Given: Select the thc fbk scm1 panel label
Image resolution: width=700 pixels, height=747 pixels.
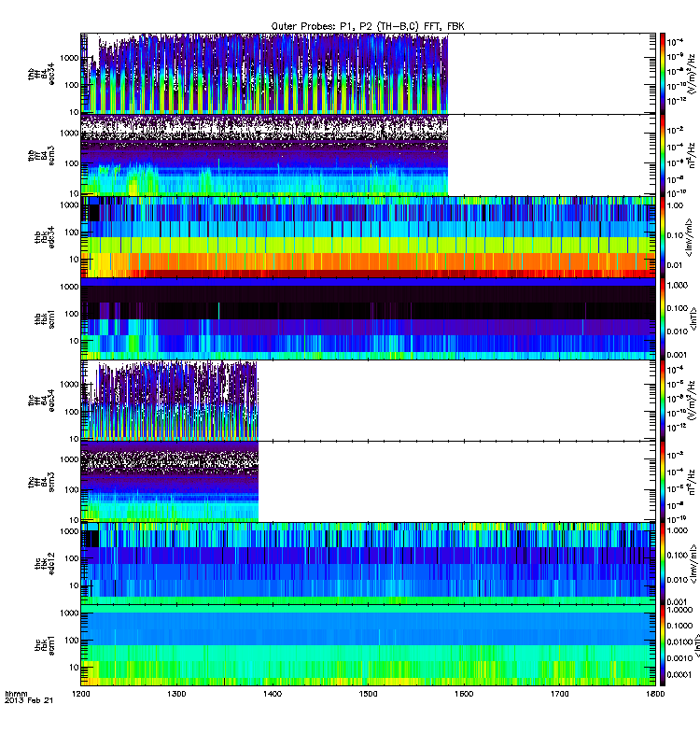Looking at the screenshot, I should pos(45,645).
